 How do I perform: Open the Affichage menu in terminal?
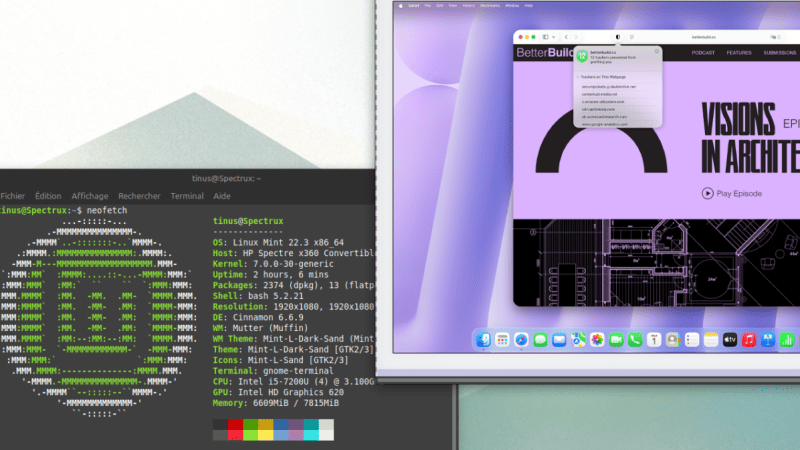click(x=90, y=196)
